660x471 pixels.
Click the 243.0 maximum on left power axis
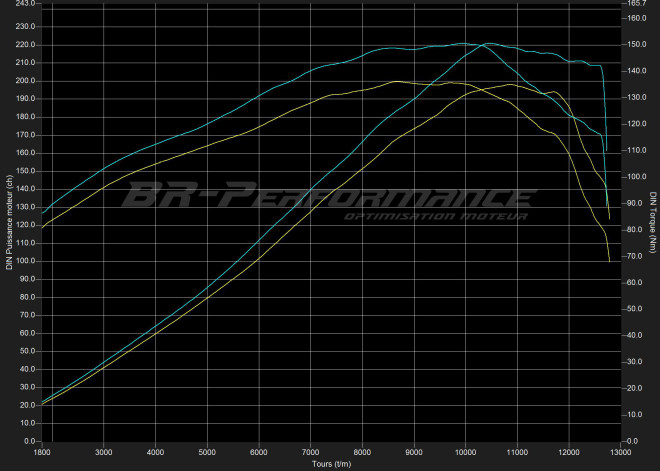click(x=25, y=3)
